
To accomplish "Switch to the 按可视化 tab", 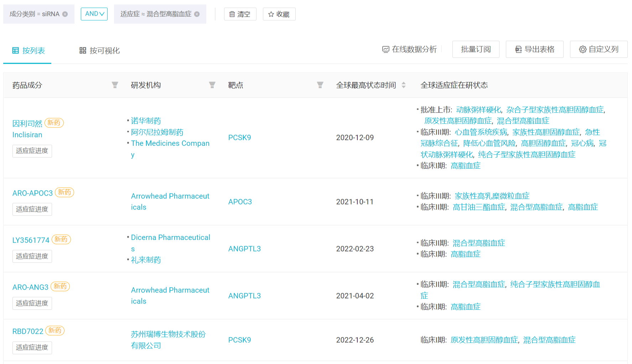I will click(x=99, y=51).
